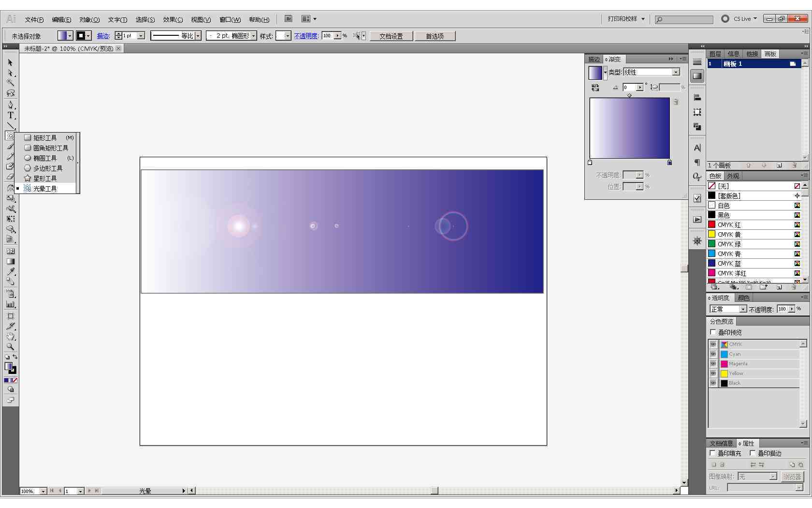Open the 2 pt. 椭圆形 brush dropdown
This screenshot has height=508, width=812.
(253, 36)
